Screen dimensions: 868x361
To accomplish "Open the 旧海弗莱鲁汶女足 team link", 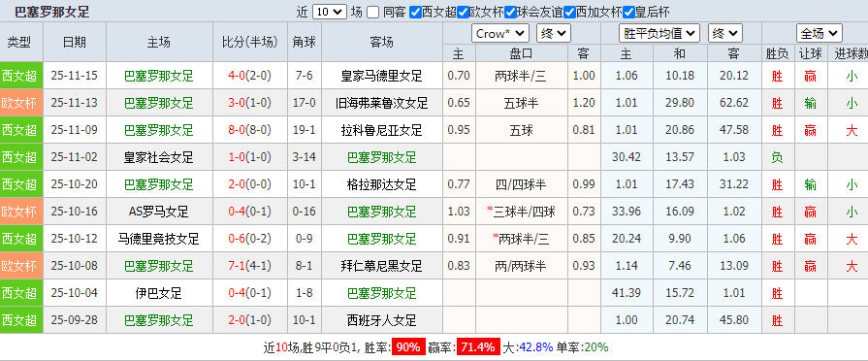I will point(381,103).
